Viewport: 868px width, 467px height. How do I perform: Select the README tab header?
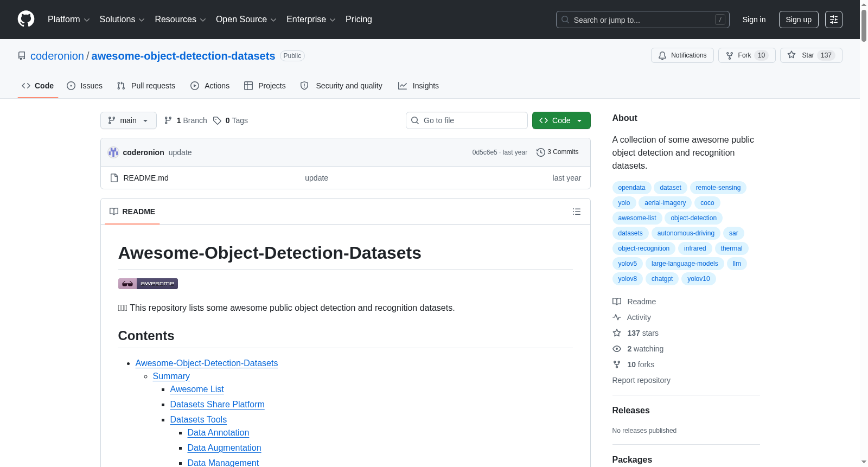[132, 212]
